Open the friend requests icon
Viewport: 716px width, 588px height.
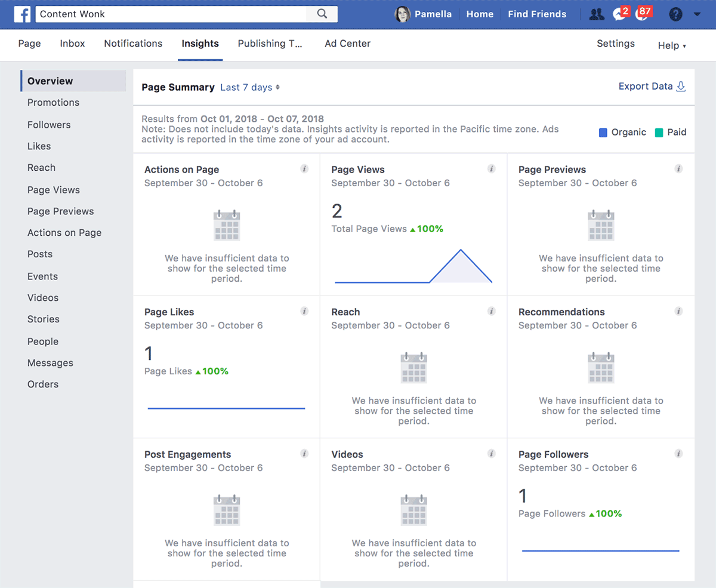pos(597,14)
